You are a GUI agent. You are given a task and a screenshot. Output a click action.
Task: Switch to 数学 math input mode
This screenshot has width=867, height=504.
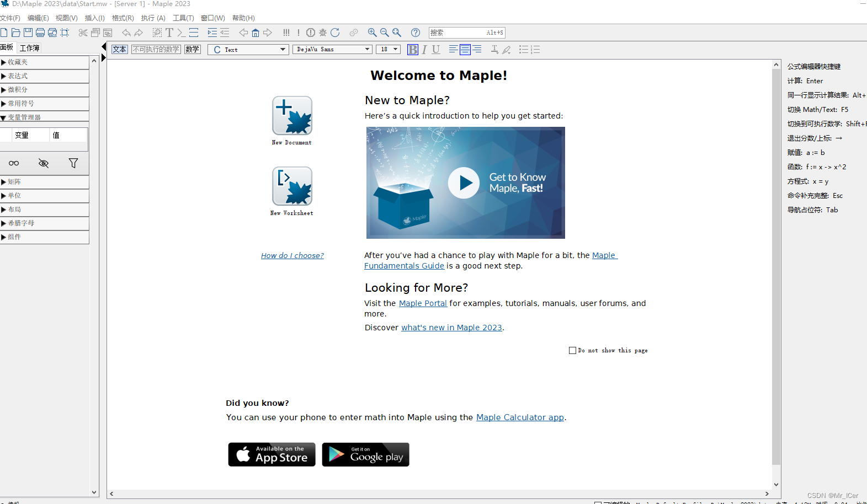point(192,49)
